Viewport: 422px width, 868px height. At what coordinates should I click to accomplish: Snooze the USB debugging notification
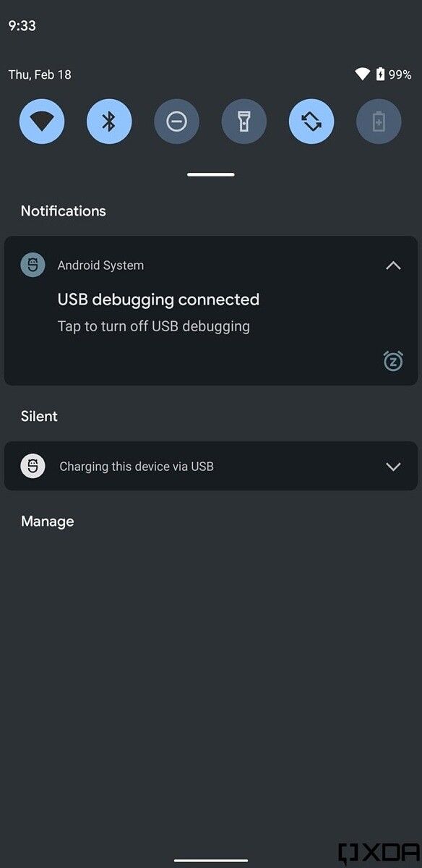pos(393,360)
